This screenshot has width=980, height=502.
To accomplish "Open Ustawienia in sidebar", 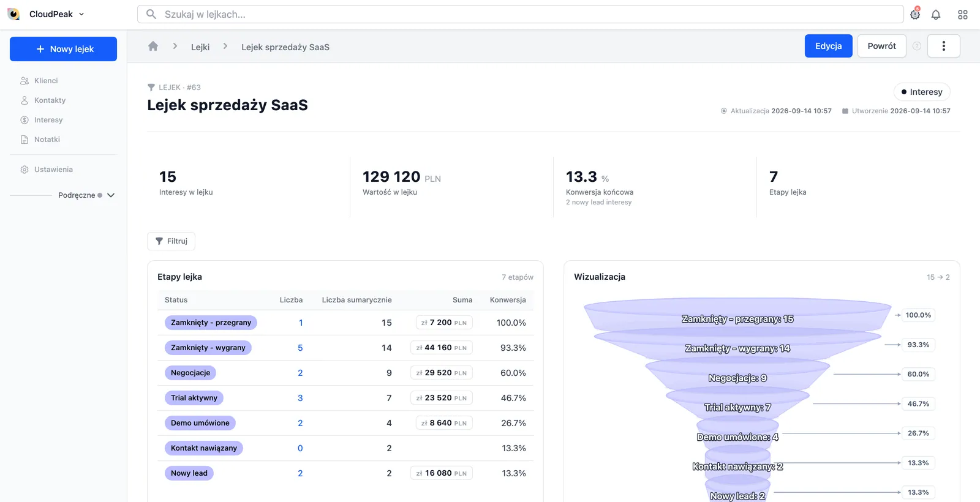I will 53,170.
